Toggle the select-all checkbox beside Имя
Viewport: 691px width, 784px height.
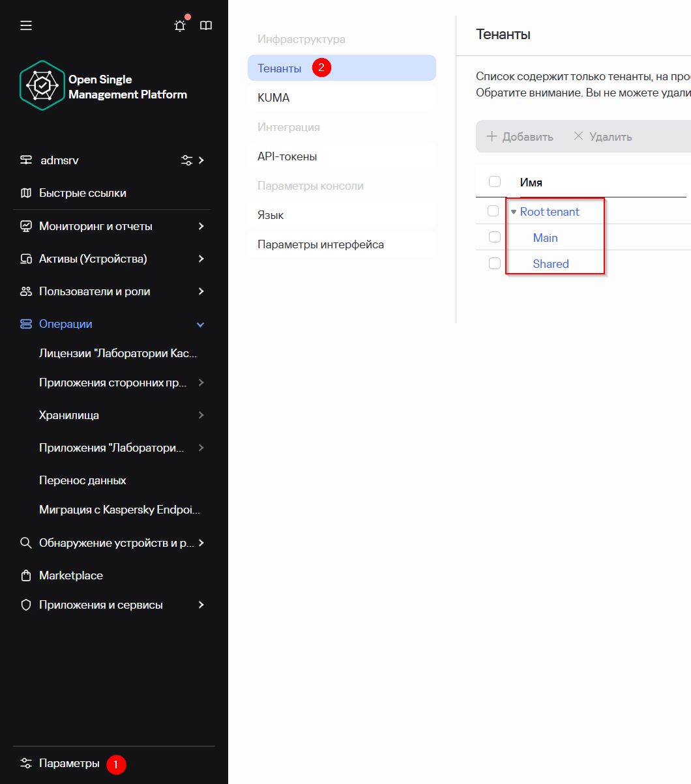pos(495,182)
